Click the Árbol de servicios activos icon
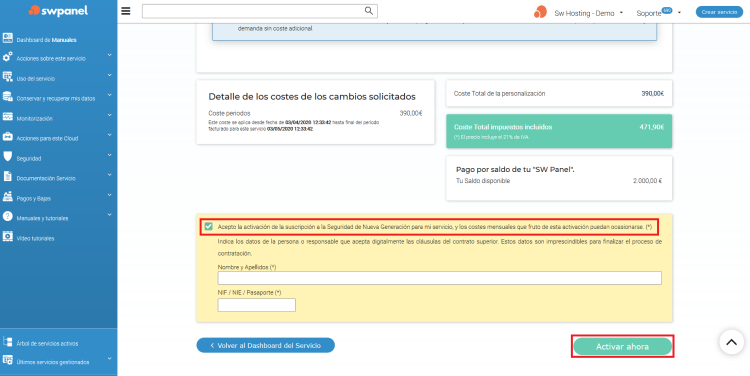Screen dimensions: 750x376 [7, 342]
